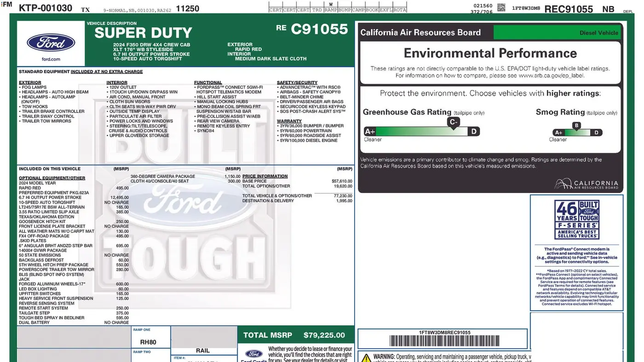Click the LED BOX LIGHTING option
644x362 pixels.
coord(38,289)
